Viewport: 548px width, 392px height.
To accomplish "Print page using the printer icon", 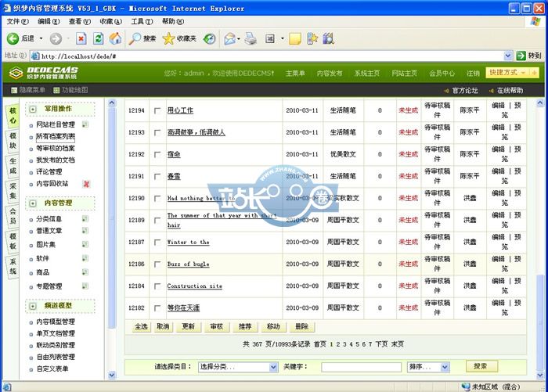I will 251,38.
